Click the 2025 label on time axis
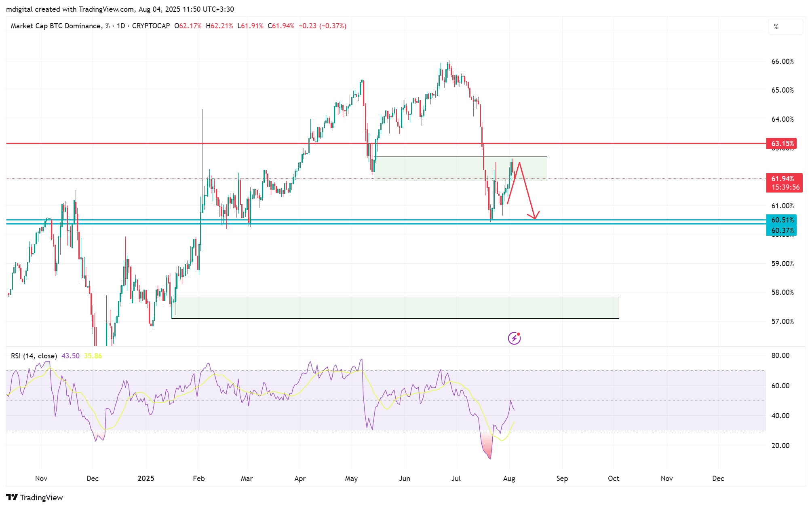812x508 pixels. 146,478
